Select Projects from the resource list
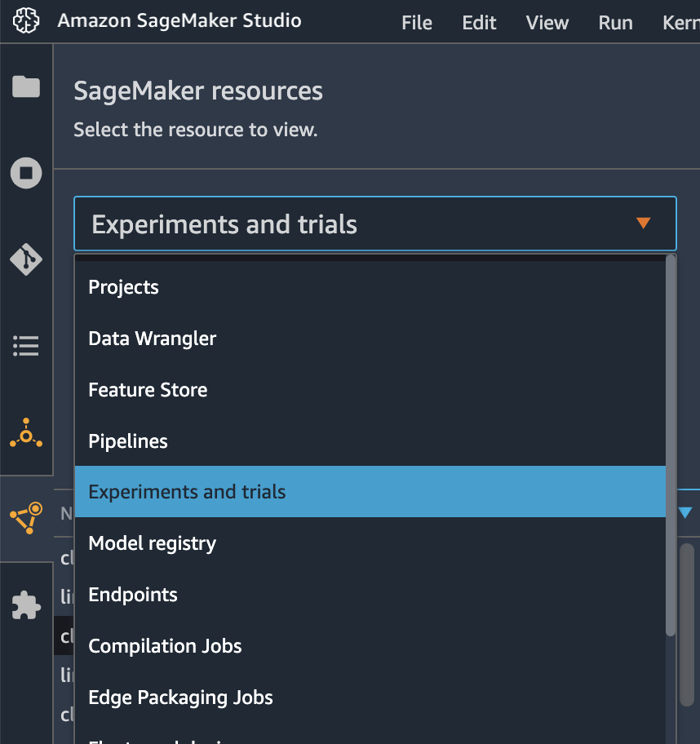Viewport: 700px width, 744px height. (370, 287)
